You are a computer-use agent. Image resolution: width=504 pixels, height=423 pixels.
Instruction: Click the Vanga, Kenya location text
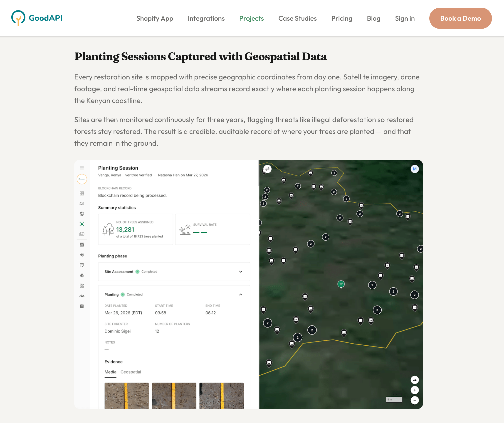(109, 175)
